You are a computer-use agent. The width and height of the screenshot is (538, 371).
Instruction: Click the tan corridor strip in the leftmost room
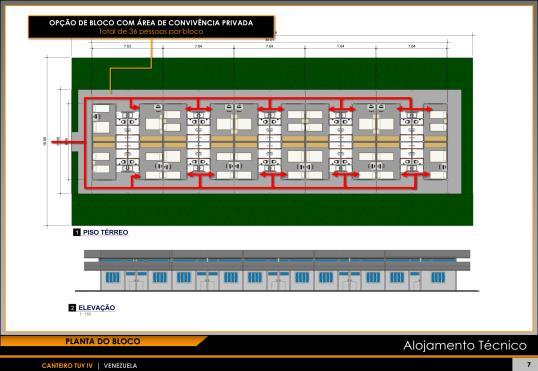point(104,142)
